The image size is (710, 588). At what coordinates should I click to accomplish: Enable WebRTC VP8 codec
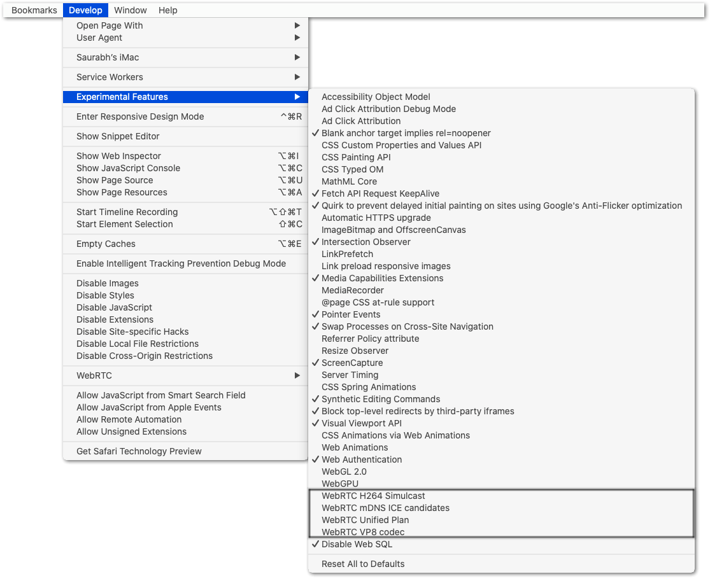click(x=501, y=533)
